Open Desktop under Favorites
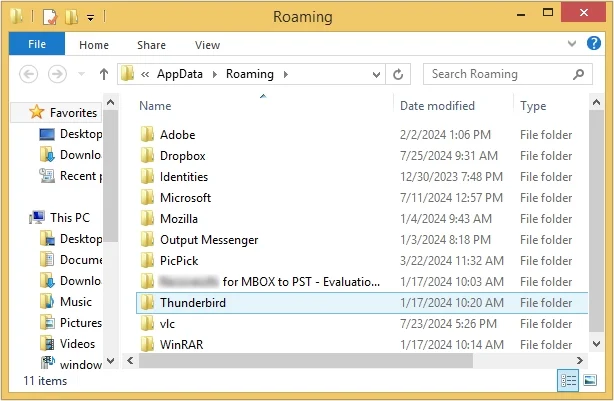This screenshot has height=401, width=614. (x=70, y=134)
